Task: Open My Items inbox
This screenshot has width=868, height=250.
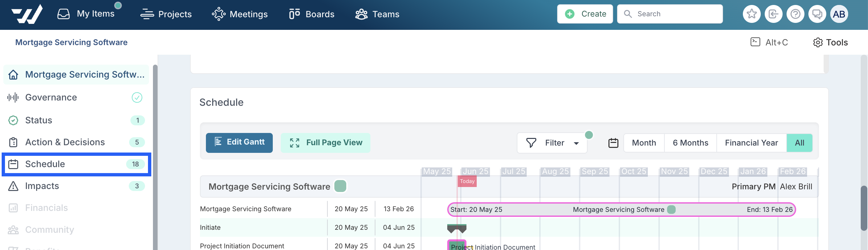Action: pyautogui.click(x=86, y=14)
